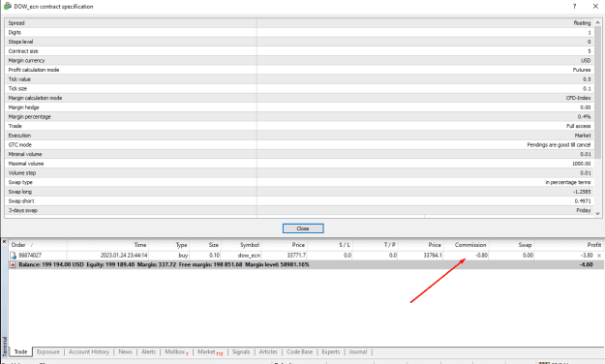Select the GTC mode row
Image resolution: width=605 pixels, height=364 pixels.
(299, 145)
